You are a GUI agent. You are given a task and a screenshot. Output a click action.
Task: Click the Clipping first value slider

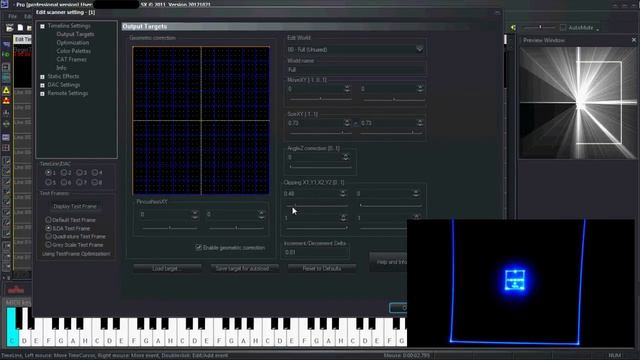tap(317, 205)
